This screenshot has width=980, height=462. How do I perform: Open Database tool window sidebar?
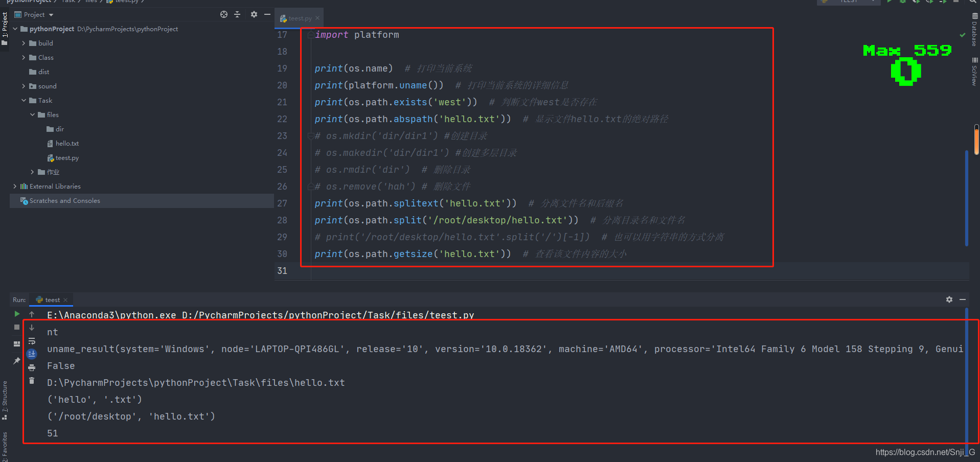pos(974,30)
